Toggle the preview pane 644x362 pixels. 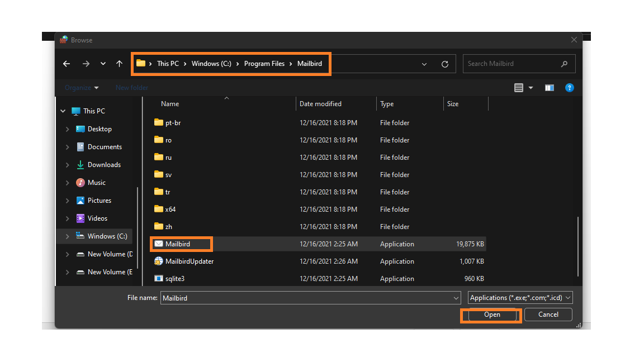coord(549,88)
